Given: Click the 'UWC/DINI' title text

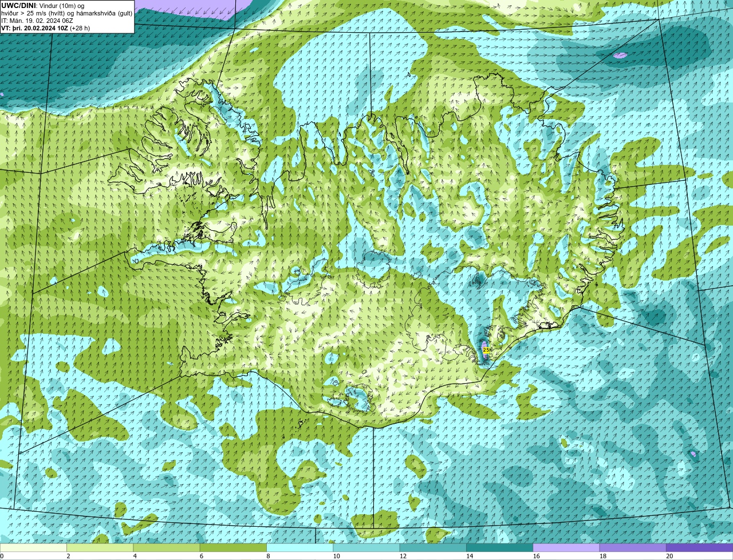Looking at the screenshot, I should pyautogui.click(x=19, y=6).
